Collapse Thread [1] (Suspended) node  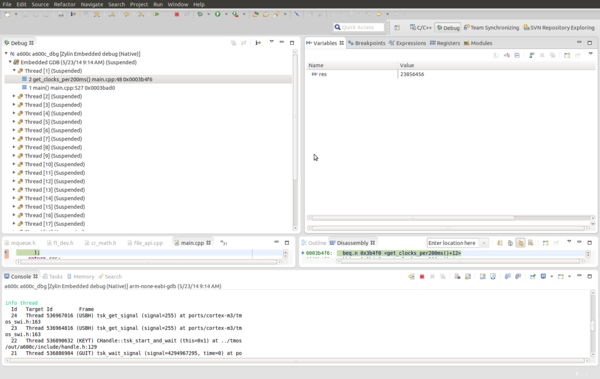(14, 70)
